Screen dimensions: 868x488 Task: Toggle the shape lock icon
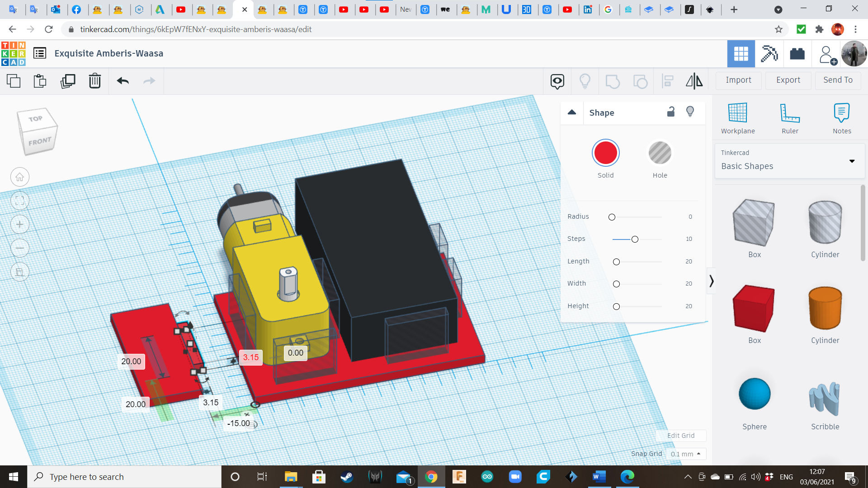(x=671, y=112)
